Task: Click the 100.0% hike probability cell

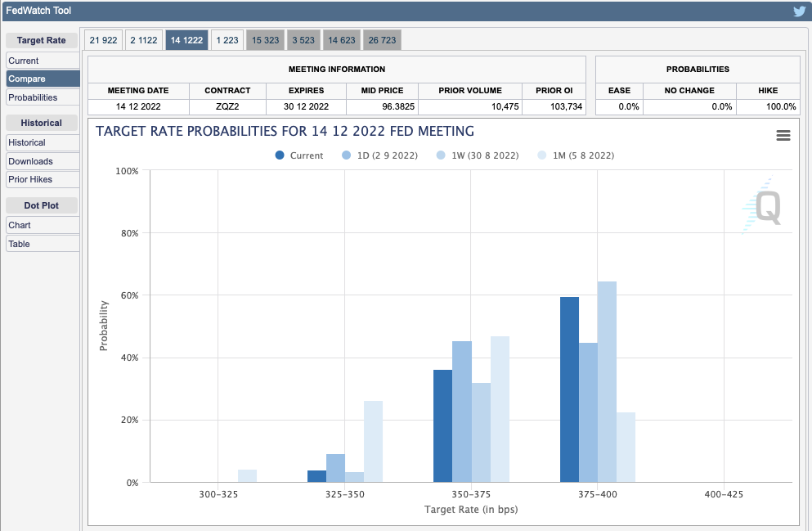Action: [768, 106]
